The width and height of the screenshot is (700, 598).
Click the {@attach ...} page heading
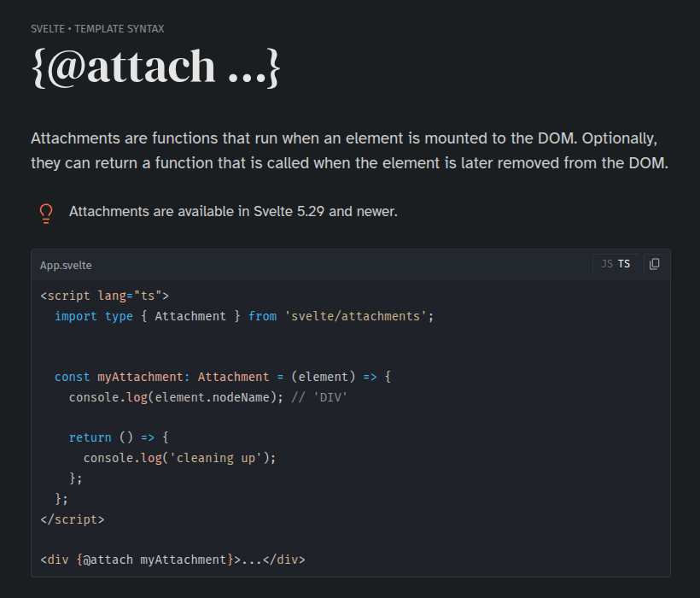pyautogui.click(x=156, y=67)
